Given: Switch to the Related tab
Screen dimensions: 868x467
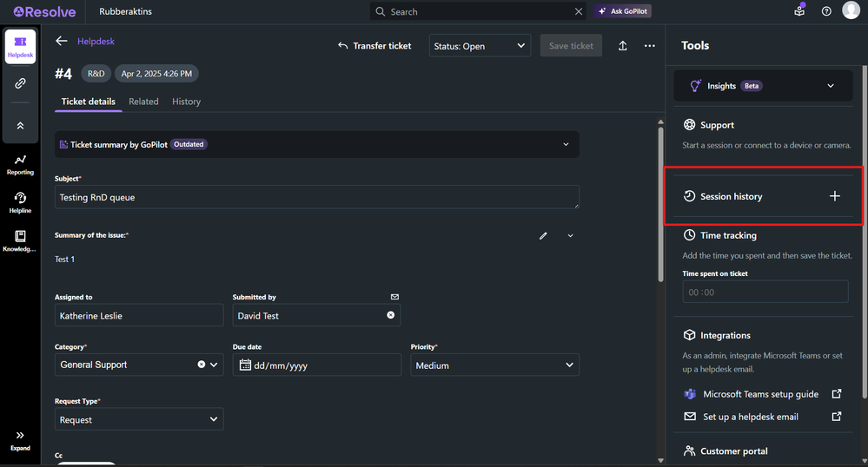Looking at the screenshot, I should pos(143,102).
